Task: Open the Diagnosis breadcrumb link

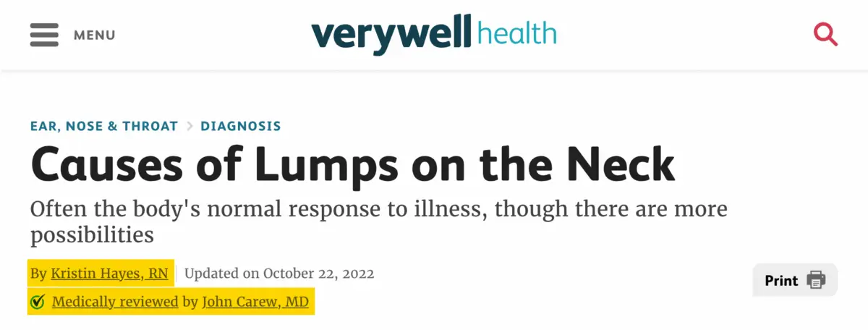Action: (241, 126)
